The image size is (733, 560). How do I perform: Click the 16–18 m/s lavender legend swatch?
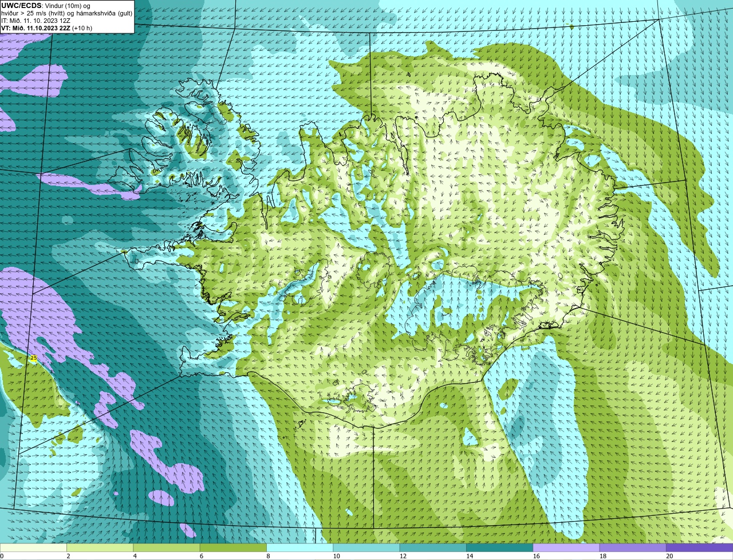[x=566, y=547]
